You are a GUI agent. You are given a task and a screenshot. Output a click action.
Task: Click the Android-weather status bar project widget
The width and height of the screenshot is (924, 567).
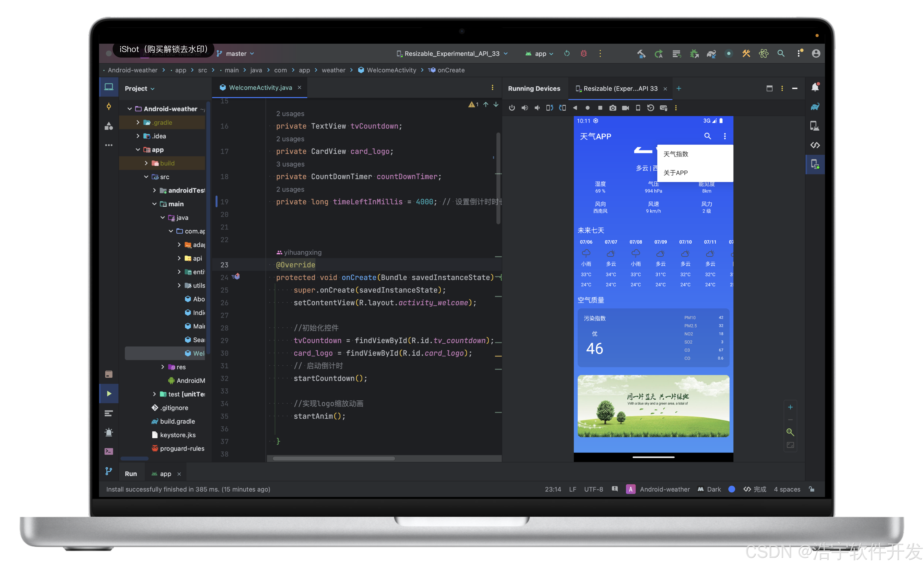click(x=658, y=489)
